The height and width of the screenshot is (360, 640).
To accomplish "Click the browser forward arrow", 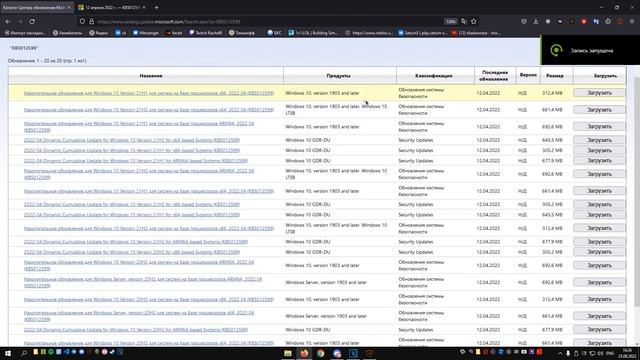I will pyautogui.click(x=20, y=21).
